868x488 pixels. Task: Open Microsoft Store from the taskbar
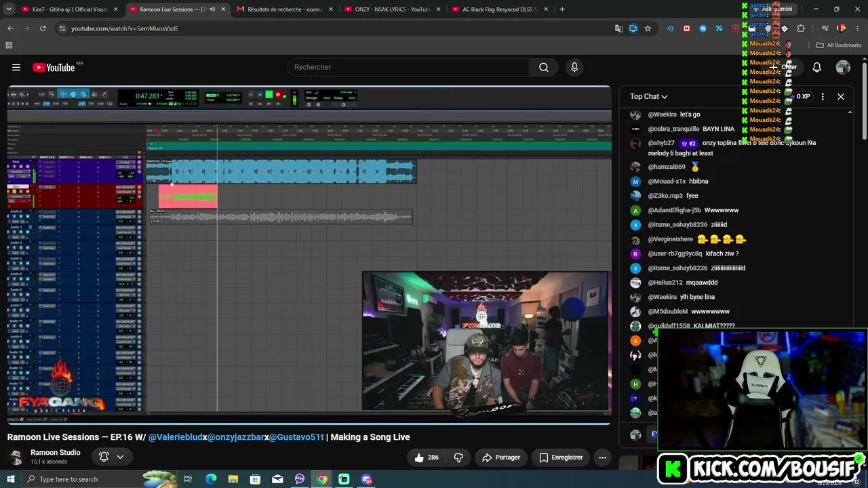(255, 479)
